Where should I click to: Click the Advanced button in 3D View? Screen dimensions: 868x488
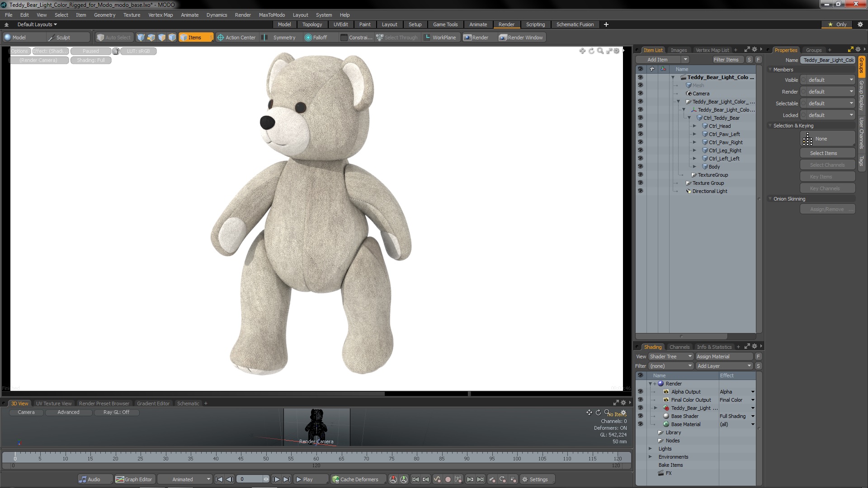[68, 412]
